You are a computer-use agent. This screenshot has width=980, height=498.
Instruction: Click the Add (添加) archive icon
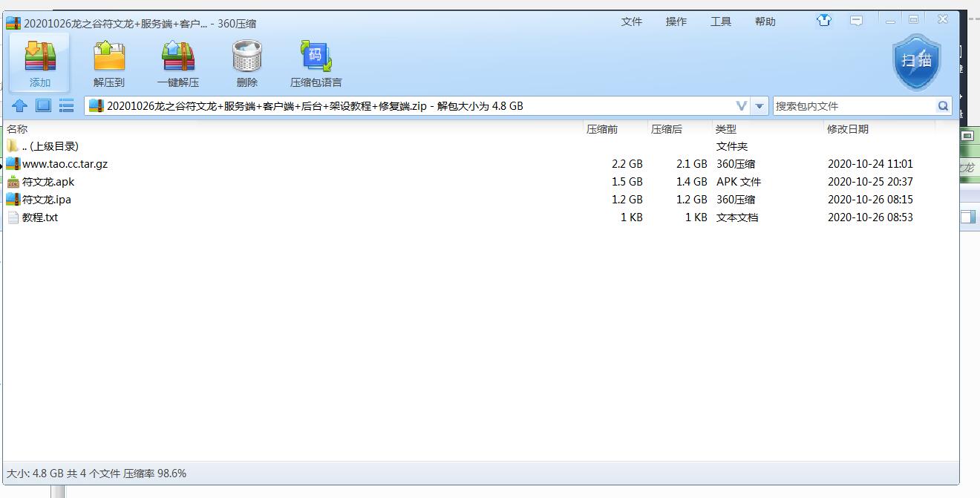click(40, 56)
